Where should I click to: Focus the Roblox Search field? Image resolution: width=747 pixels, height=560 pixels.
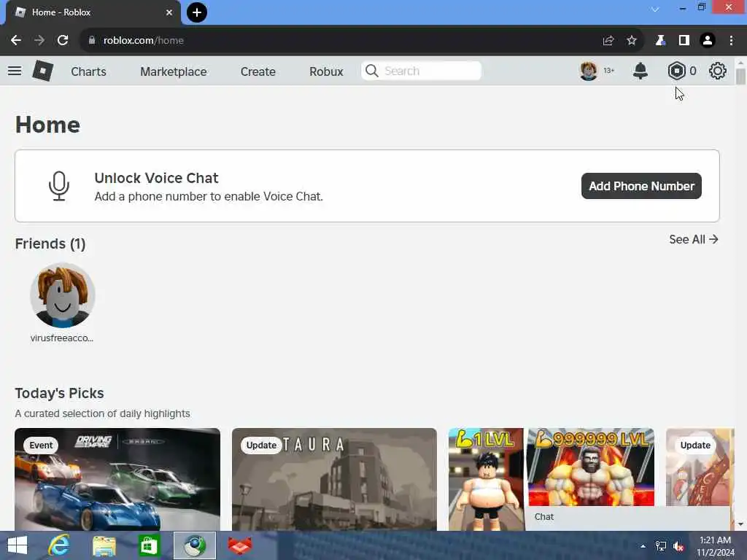tap(421, 71)
